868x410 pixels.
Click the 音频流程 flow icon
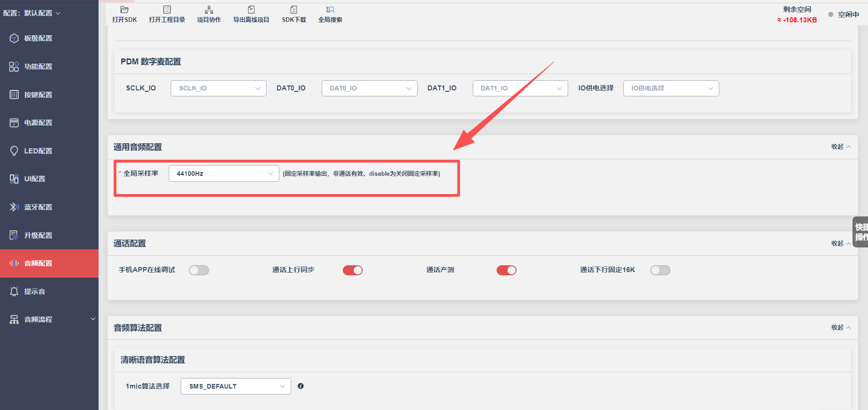pyautogui.click(x=14, y=320)
